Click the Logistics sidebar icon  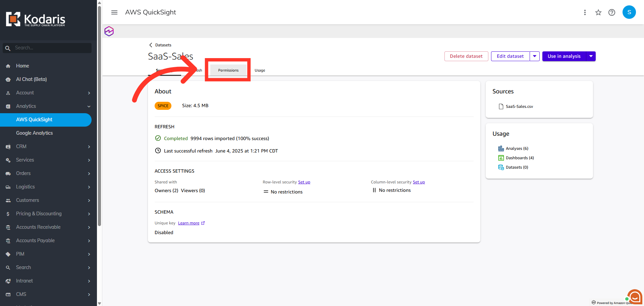8,187
